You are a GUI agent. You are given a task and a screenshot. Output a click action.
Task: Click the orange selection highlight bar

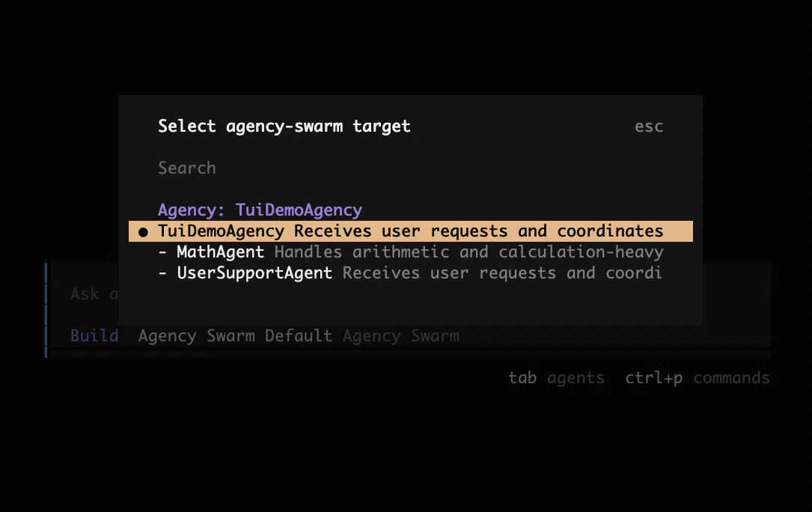[412, 231]
